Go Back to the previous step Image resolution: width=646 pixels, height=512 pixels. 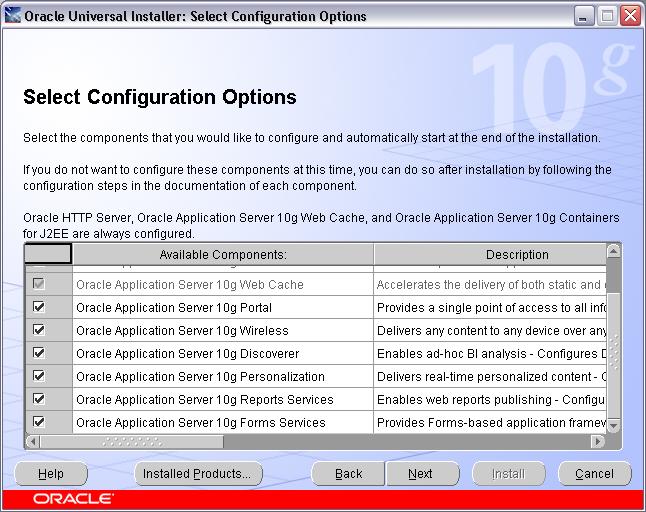pyautogui.click(x=348, y=473)
